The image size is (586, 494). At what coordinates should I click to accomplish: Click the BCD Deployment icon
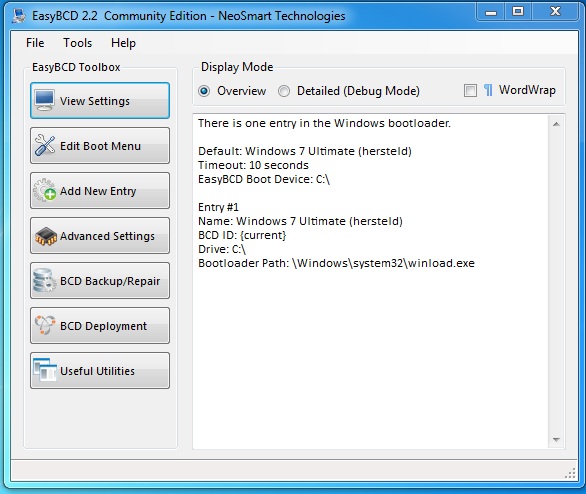(x=45, y=325)
